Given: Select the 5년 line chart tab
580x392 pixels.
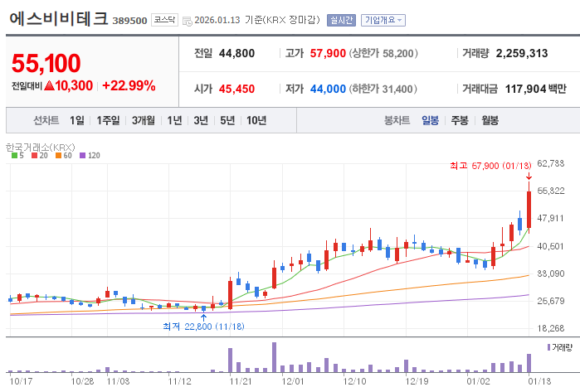Looking at the screenshot, I should (227, 120).
